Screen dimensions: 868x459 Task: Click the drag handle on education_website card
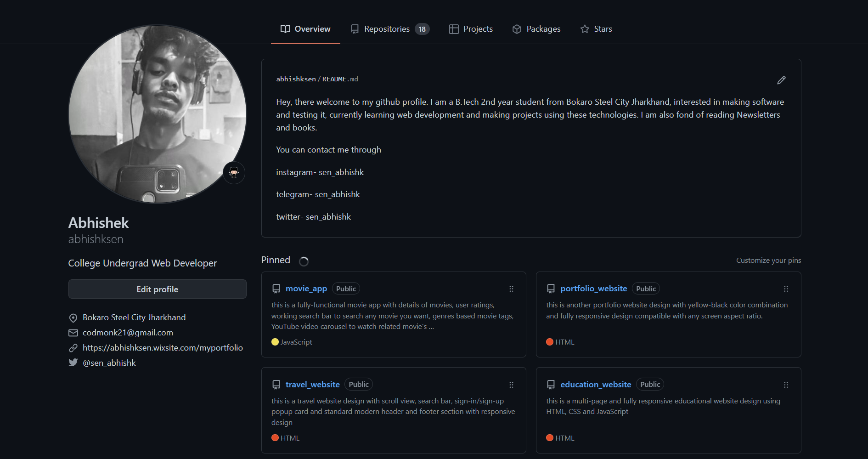786,385
